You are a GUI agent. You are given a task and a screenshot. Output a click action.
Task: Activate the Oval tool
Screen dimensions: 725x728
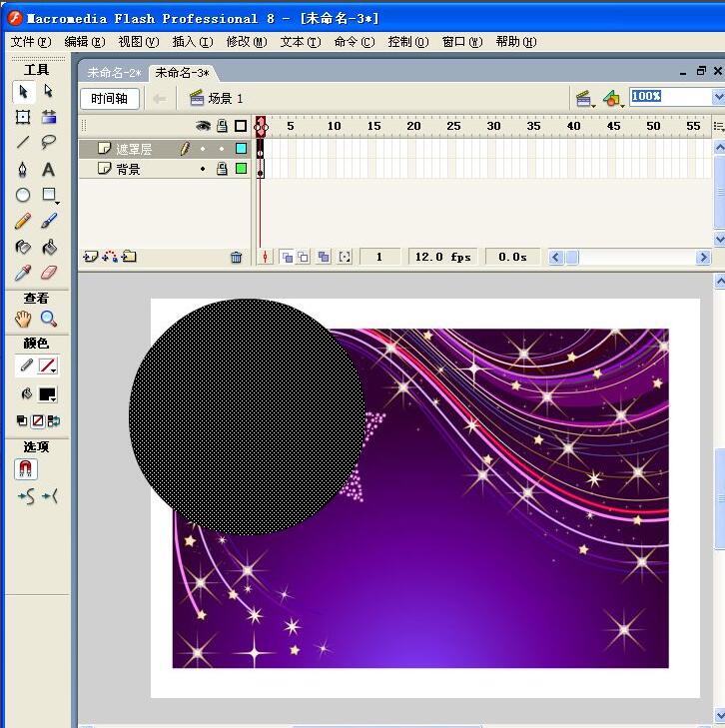tap(23, 195)
